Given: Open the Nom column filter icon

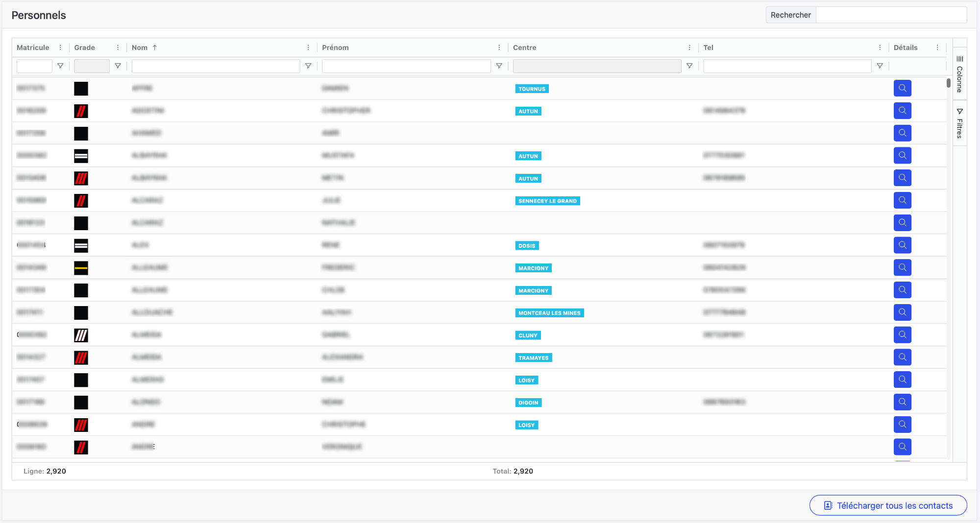Looking at the screenshot, I should tap(308, 66).
